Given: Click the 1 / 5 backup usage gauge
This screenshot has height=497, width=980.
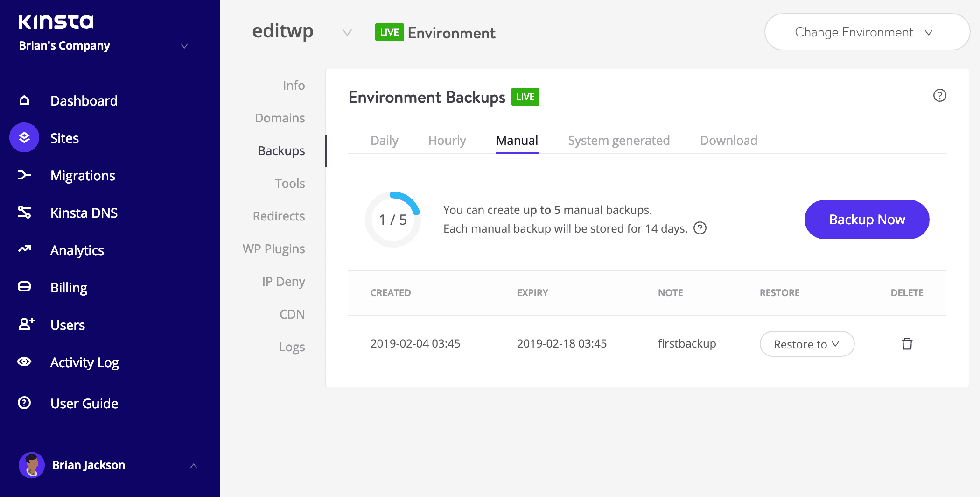Looking at the screenshot, I should [x=393, y=219].
